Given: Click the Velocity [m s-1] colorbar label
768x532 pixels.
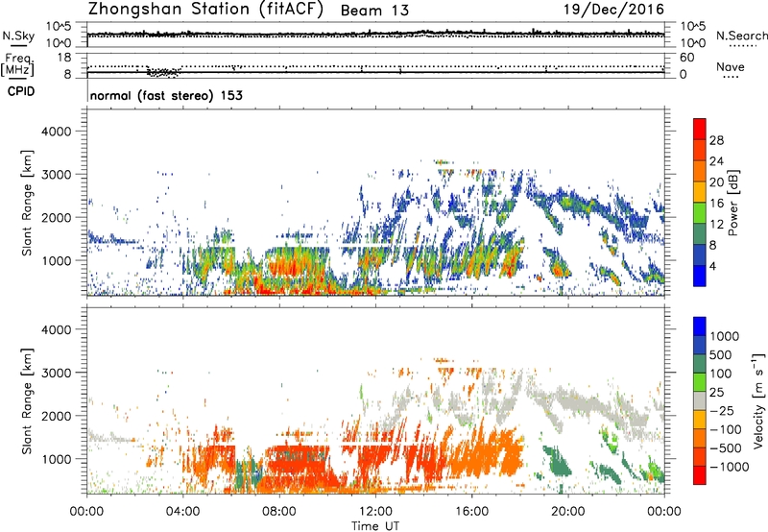Looking at the screenshot, I should click(758, 400).
